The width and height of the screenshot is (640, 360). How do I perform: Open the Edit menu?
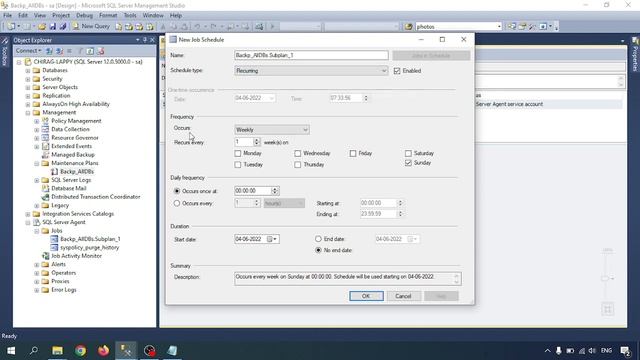pos(23,16)
